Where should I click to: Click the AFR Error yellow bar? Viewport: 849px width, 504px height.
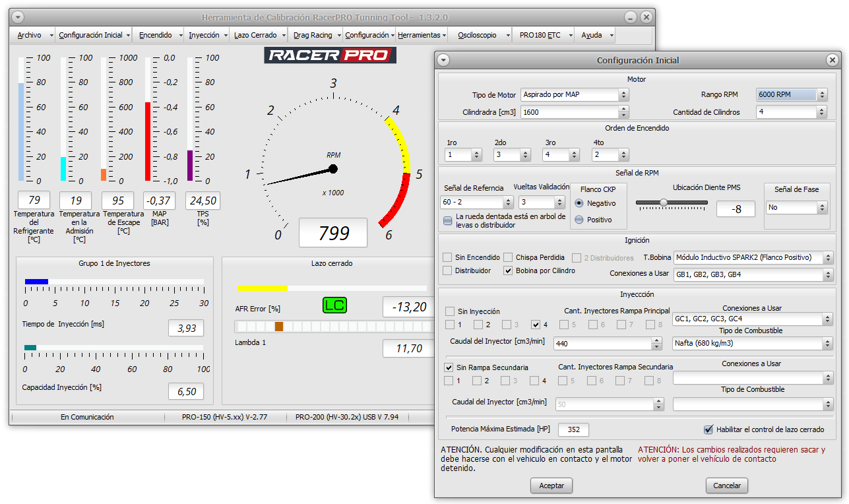[x=262, y=288]
